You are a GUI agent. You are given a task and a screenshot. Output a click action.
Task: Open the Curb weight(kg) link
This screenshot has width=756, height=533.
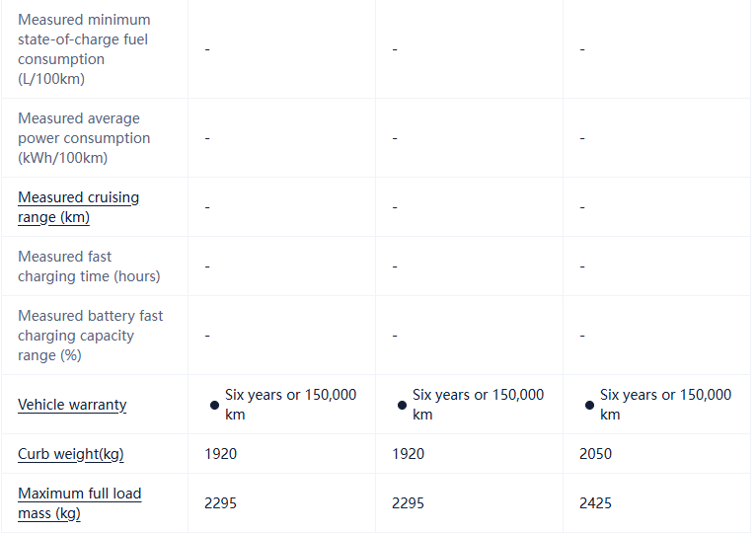point(71,454)
